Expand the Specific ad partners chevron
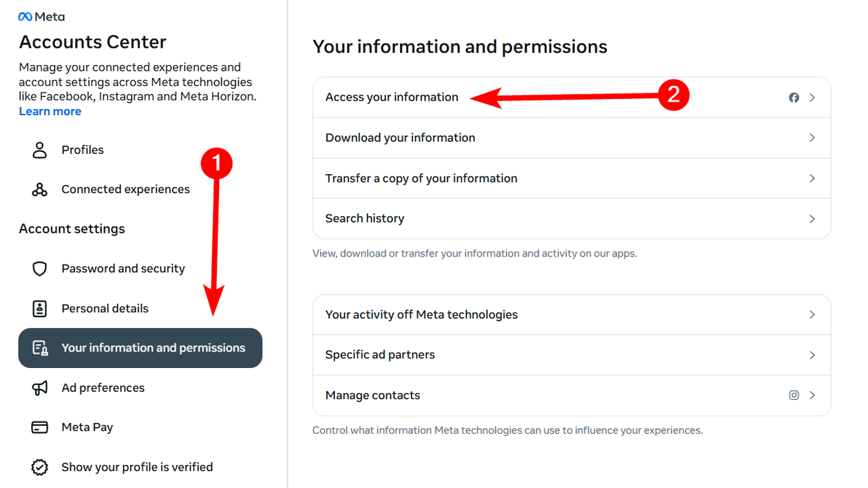Viewport: 868px width, 488px height. 812,355
